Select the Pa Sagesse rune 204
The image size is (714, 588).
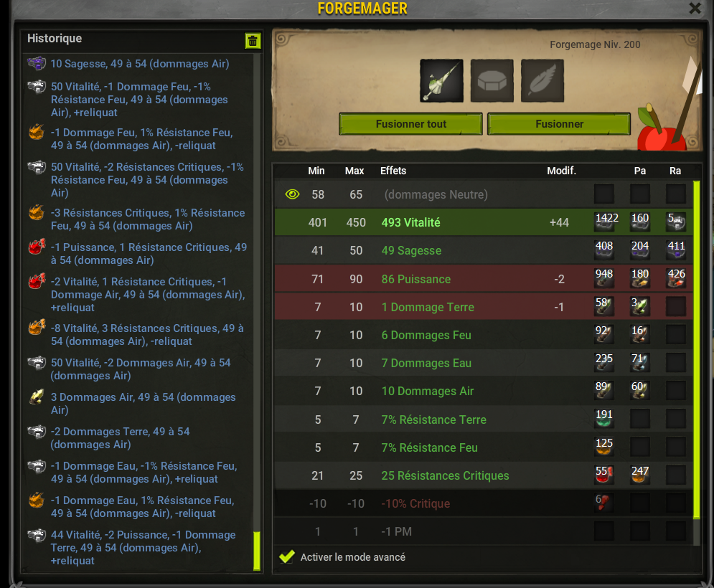[640, 250]
